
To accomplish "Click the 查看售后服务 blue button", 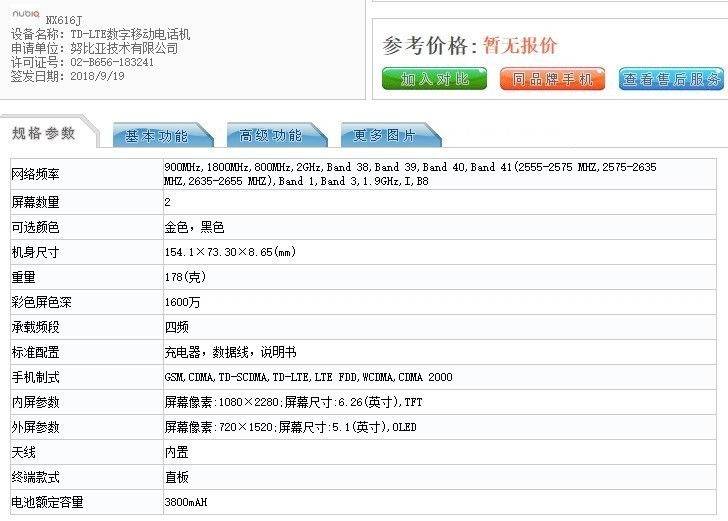I will pyautogui.click(x=671, y=79).
